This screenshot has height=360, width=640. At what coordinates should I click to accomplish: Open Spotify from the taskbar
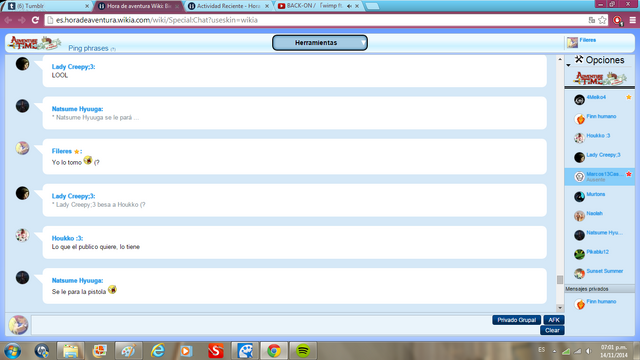click(303, 351)
